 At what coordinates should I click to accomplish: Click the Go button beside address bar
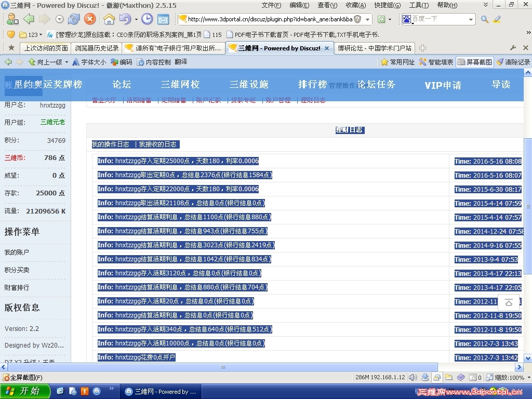(x=381, y=19)
